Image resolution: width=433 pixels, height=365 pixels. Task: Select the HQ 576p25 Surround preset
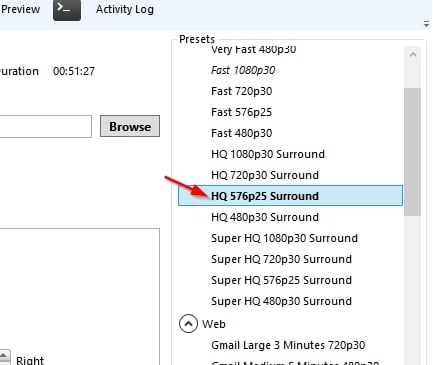click(290, 196)
